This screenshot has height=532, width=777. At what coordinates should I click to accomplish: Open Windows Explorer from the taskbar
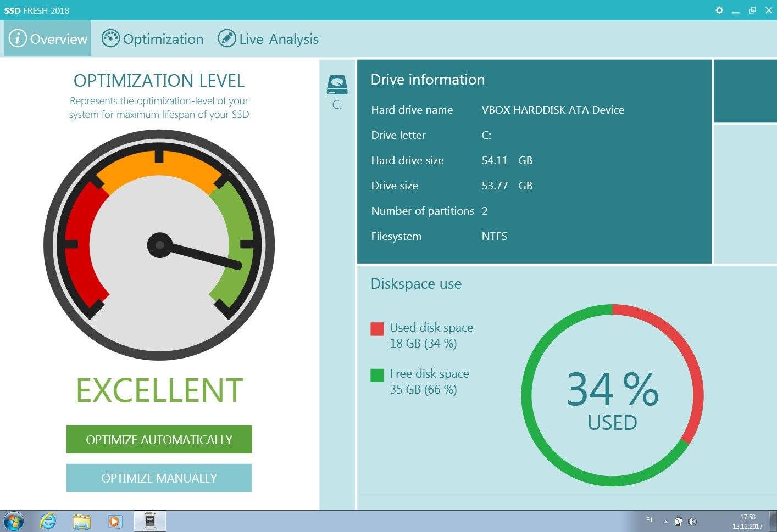81,521
